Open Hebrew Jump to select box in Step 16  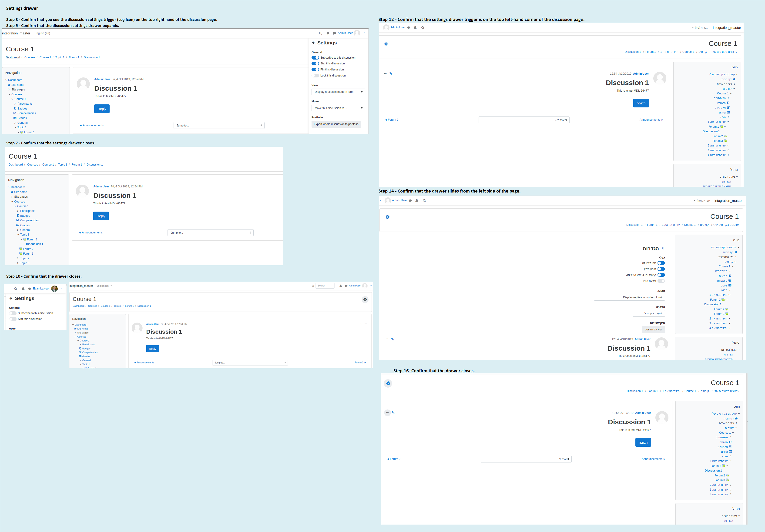(526, 459)
